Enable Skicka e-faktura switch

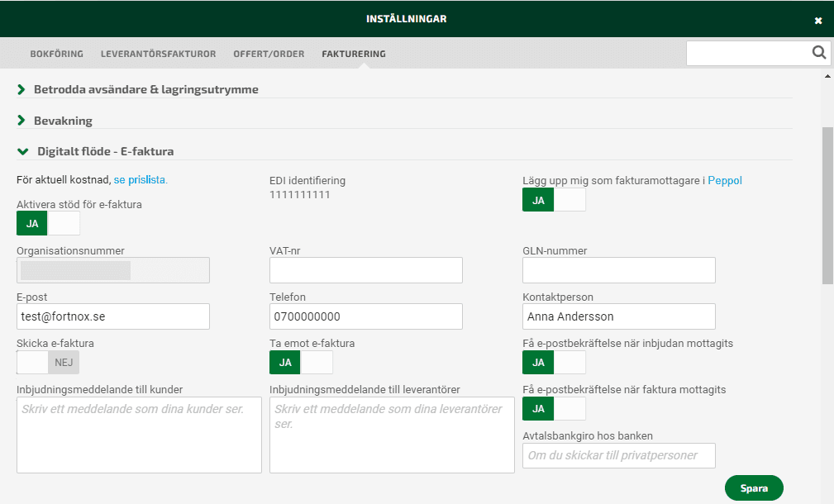point(49,363)
